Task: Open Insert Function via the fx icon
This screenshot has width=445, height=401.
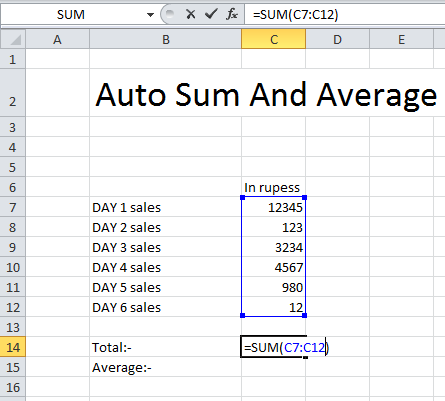Action: click(232, 14)
